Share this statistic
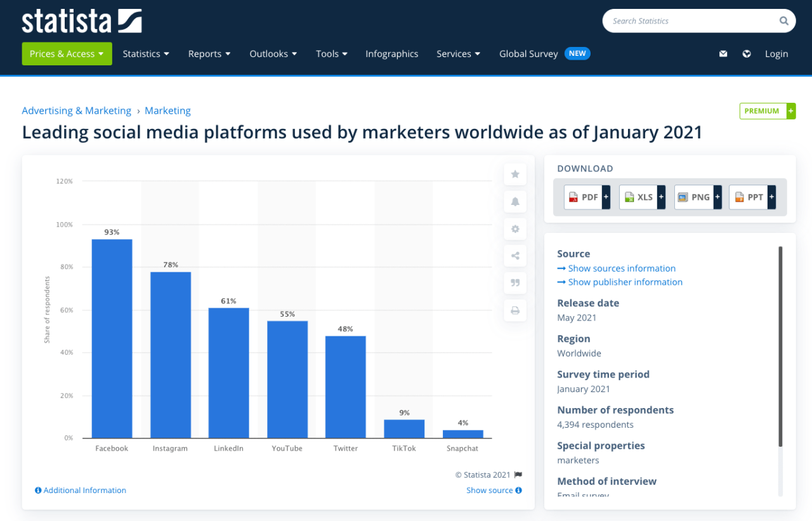Viewport: 812px width, 521px height. pyautogui.click(x=514, y=255)
